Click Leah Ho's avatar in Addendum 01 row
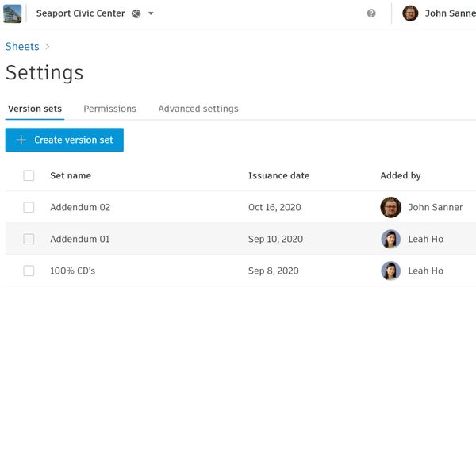This screenshot has height=476, width=476. coord(390,239)
